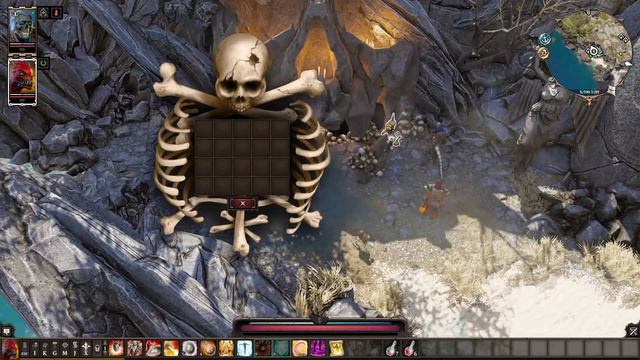Click the pink health bar
The width and height of the screenshot is (640, 360).
(320, 328)
